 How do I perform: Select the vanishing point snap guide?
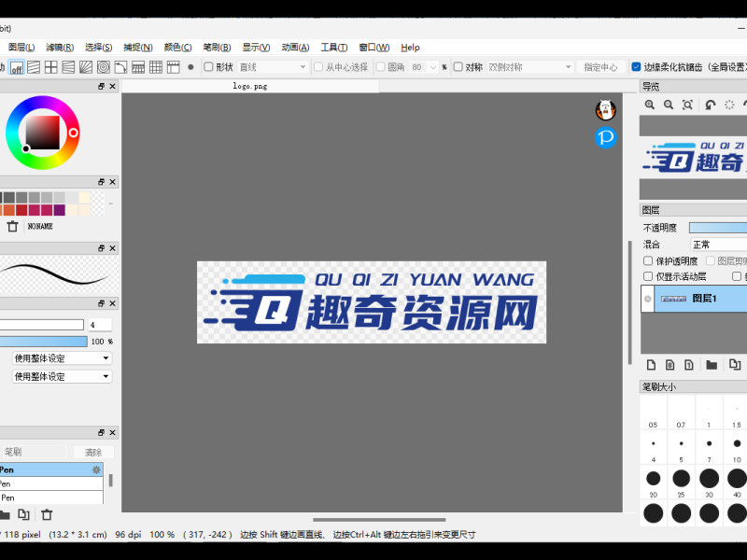click(68, 67)
